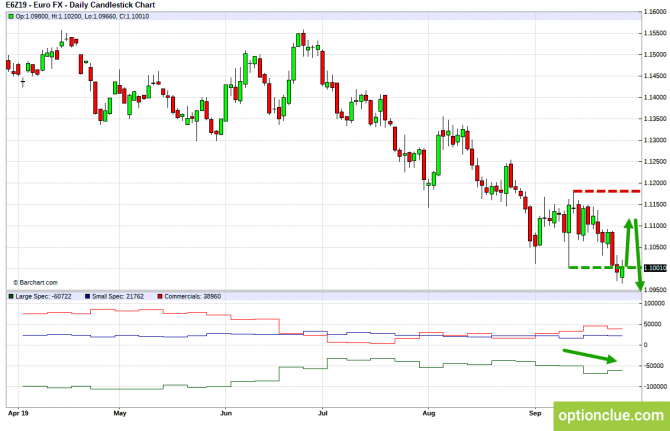Screen dimensions: 670x431
Task: Click the open value 'Op:1.09800'
Action: click(x=32, y=17)
